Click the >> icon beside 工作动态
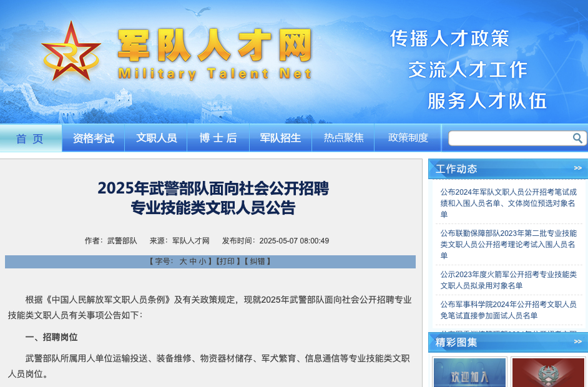Viewport: 588px width, 387px height. pyautogui.click(x=576, y=169)
